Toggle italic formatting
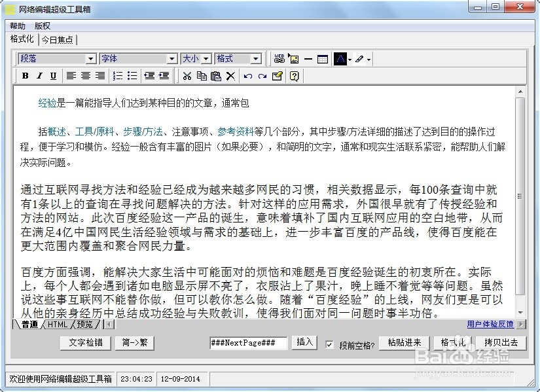The width and height of the screenshot is (540, 392). coord(39,76)
